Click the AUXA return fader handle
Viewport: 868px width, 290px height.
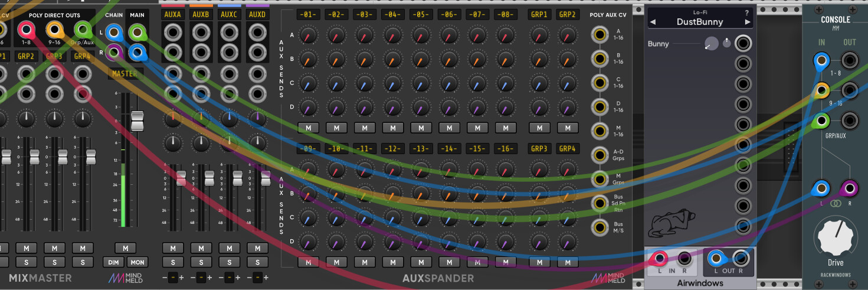pyautogui.click(x=181, y=177)
